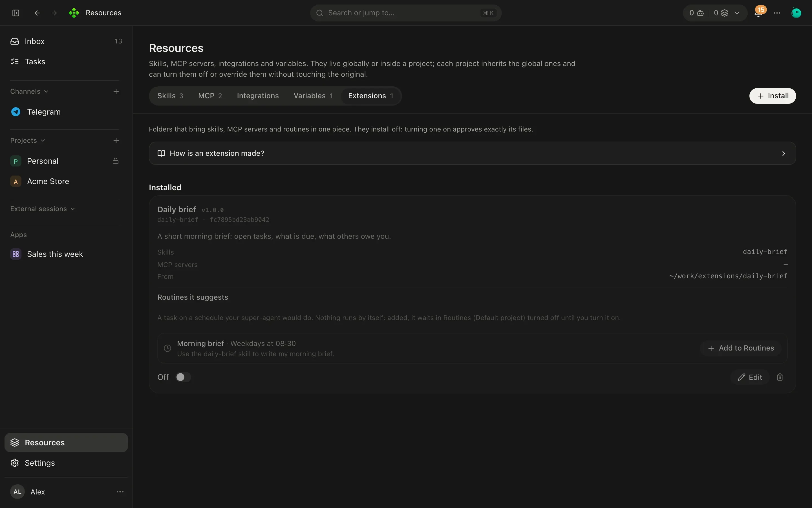Click the lock icon beside Personal
Screen dimensions: 812x508
click(x=115, y=161)
